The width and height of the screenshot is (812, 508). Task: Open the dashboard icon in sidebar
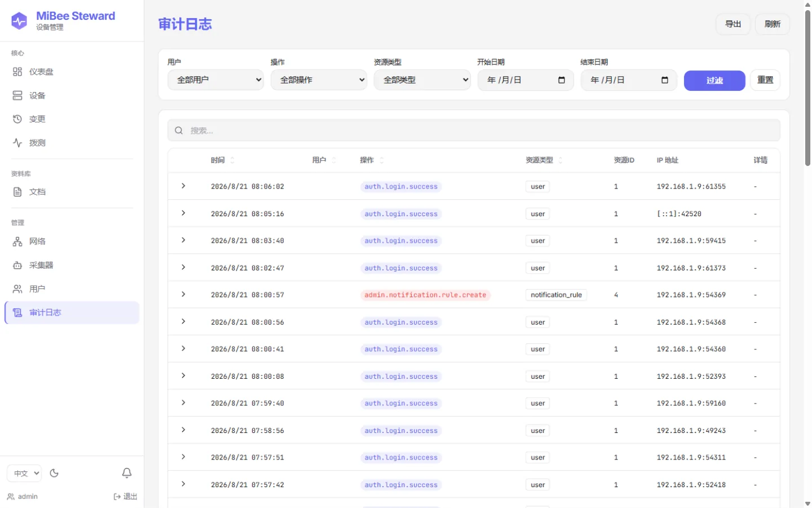click(x=17, y=72)
